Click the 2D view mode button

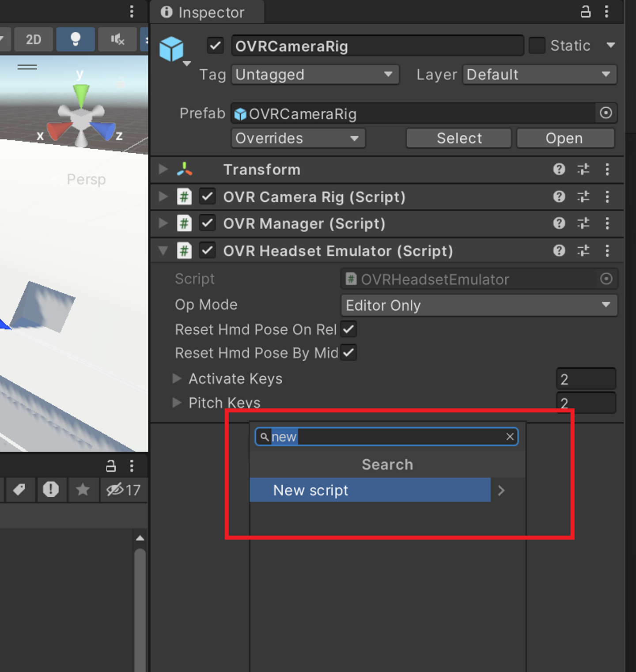pos(34,39)
